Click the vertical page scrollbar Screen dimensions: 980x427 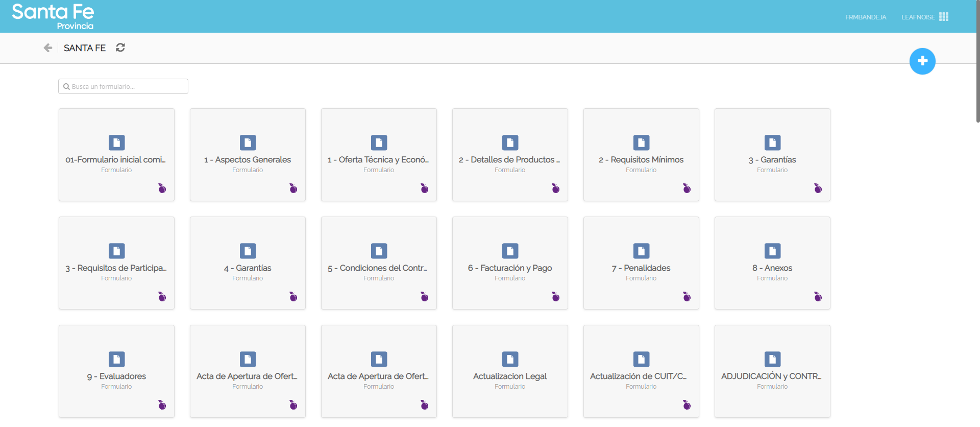click(x=977, y=61)
